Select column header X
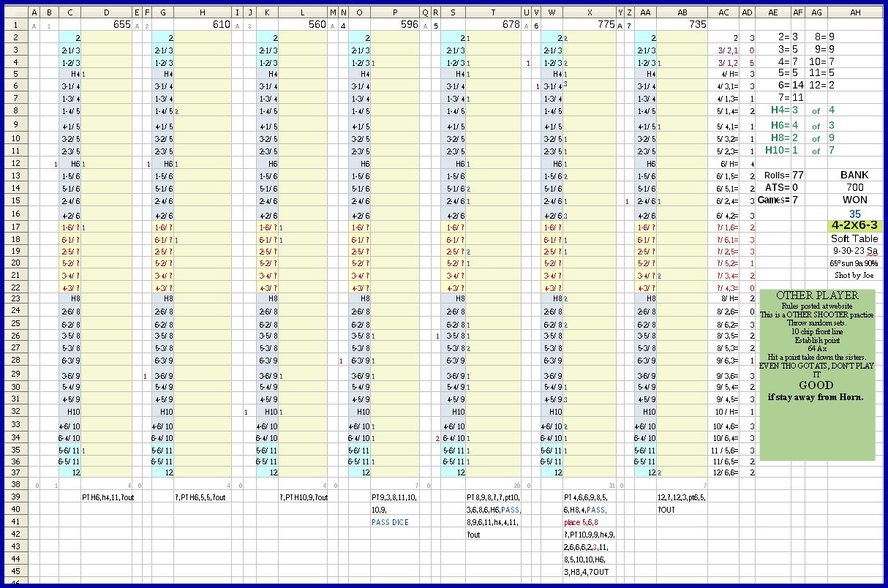 tap(589, 12)
